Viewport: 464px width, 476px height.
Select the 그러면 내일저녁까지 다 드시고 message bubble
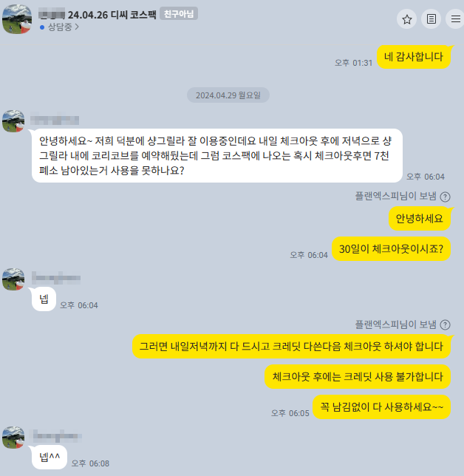pos(291,347)
